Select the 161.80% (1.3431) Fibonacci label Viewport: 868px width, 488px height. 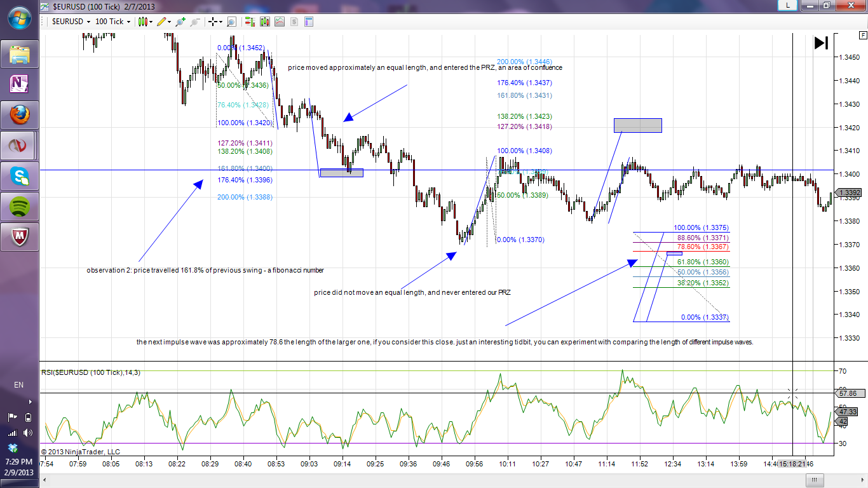(x=524, y=95)
